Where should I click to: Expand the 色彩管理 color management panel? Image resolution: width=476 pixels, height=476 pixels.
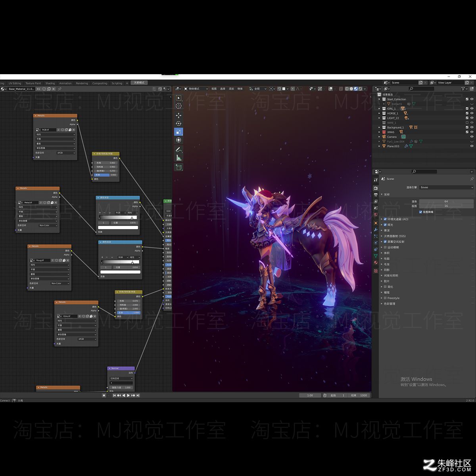click(382, 304)
